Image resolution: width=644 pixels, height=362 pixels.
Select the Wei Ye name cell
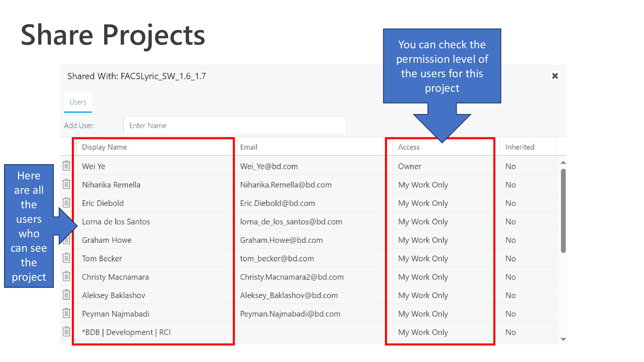(x=93, y=166)
